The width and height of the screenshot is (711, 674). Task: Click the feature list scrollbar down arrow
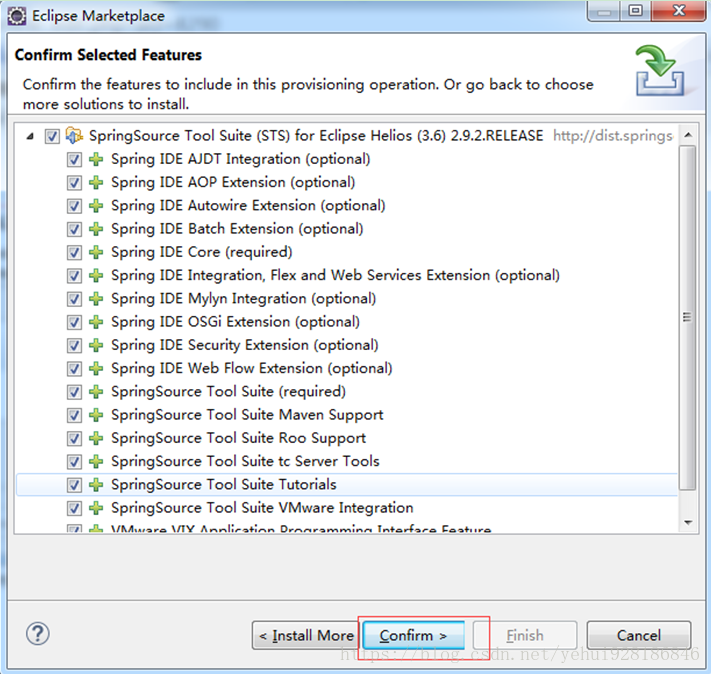tap(688, 523)
